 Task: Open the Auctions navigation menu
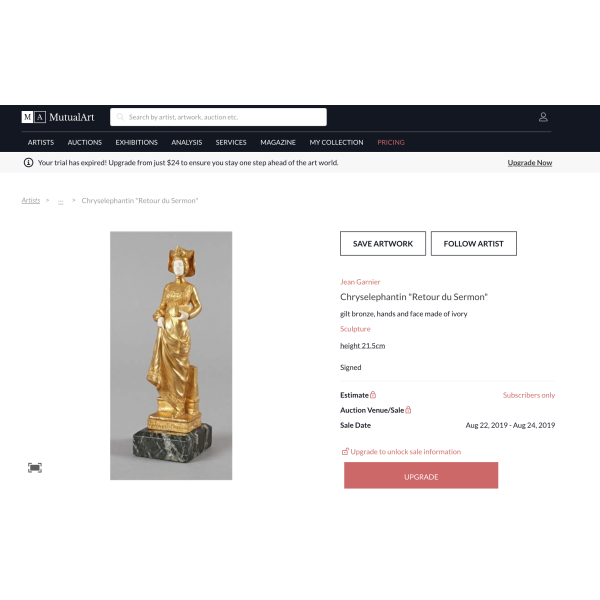pos(85,142)
